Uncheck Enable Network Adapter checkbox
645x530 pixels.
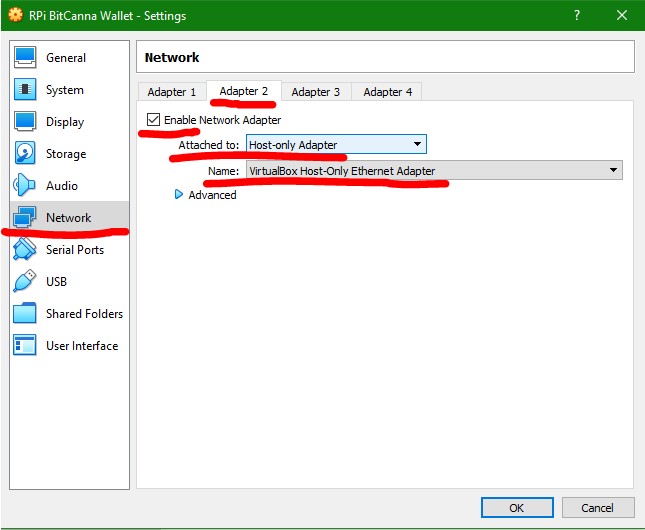point(153,120)
